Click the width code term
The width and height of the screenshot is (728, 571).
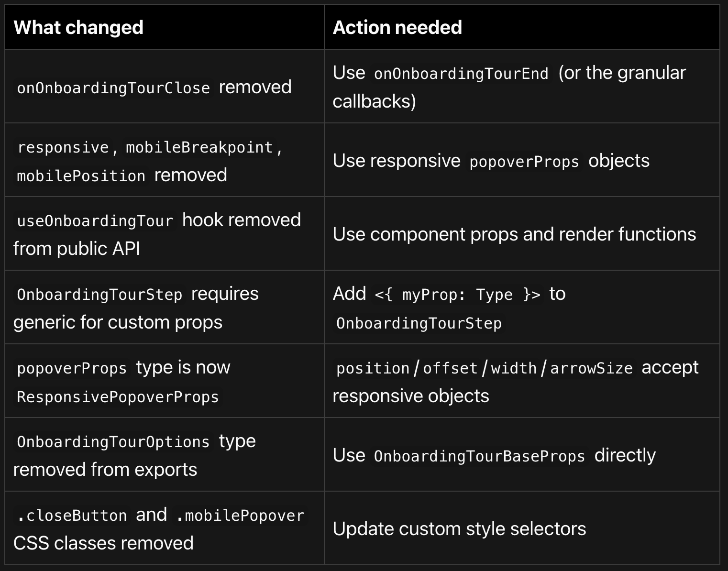point(514,368)
